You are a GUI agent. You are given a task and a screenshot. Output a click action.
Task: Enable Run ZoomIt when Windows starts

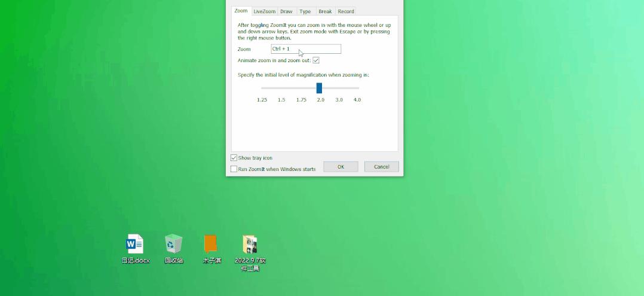coord(234,169)
